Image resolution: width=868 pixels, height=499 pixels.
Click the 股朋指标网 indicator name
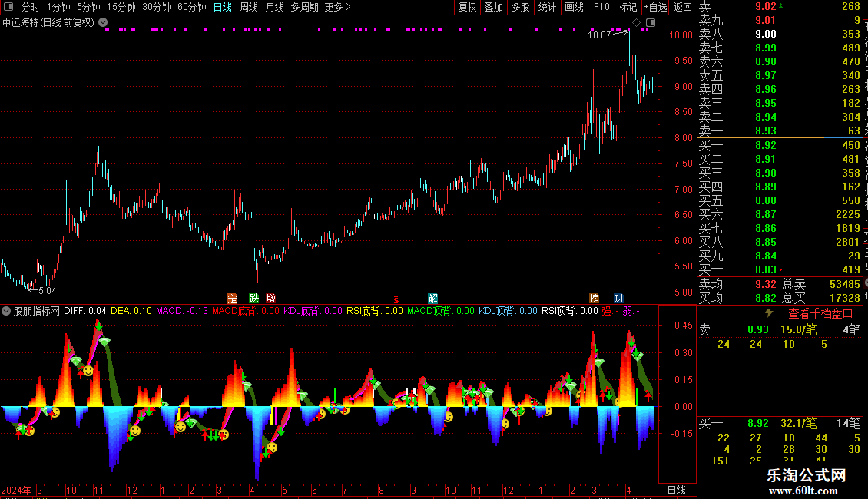[x=37, y=311]
